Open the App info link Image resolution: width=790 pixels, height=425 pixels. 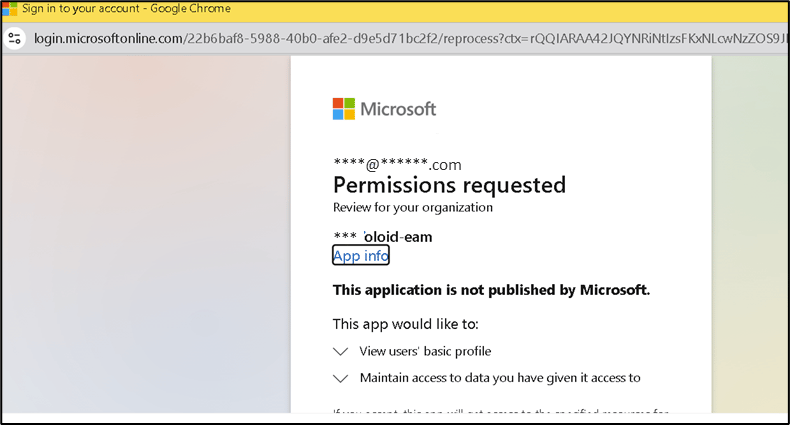(361, 255)
